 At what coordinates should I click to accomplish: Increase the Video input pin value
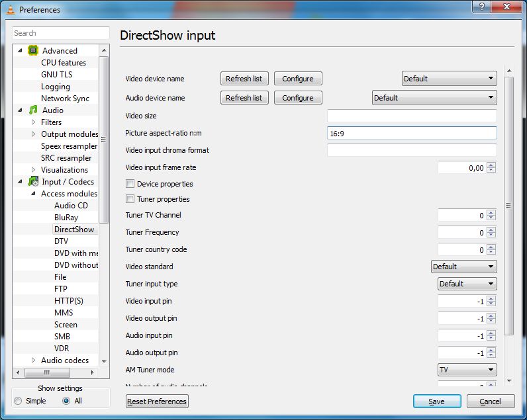(491, 298)
